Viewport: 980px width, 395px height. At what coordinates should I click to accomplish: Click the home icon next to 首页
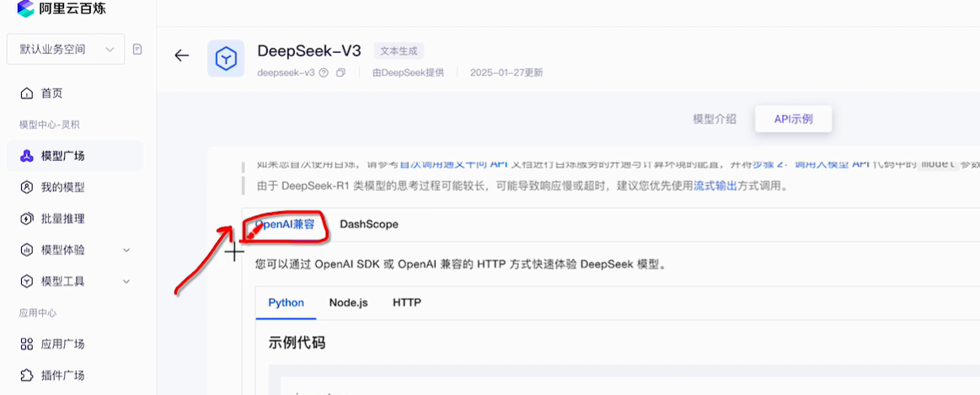tap(27, 93)
